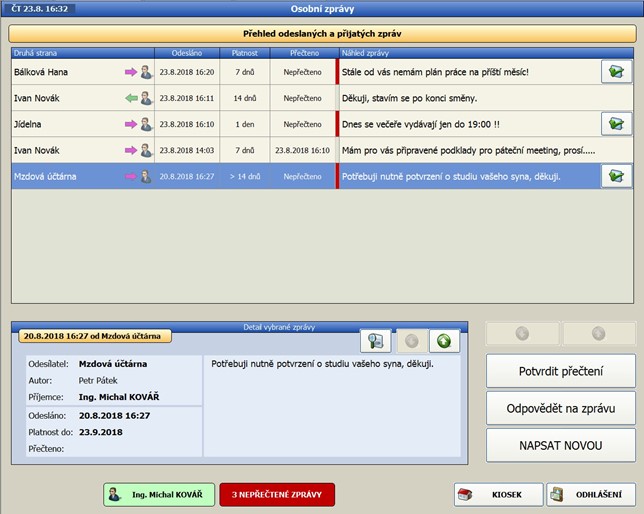Sort by the Odesláno column header
The image size is (644, 514).
click(187, 53)
